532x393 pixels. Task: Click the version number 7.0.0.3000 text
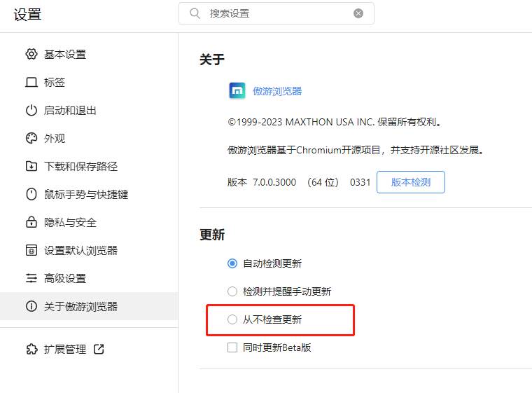[x=274, y=182]
